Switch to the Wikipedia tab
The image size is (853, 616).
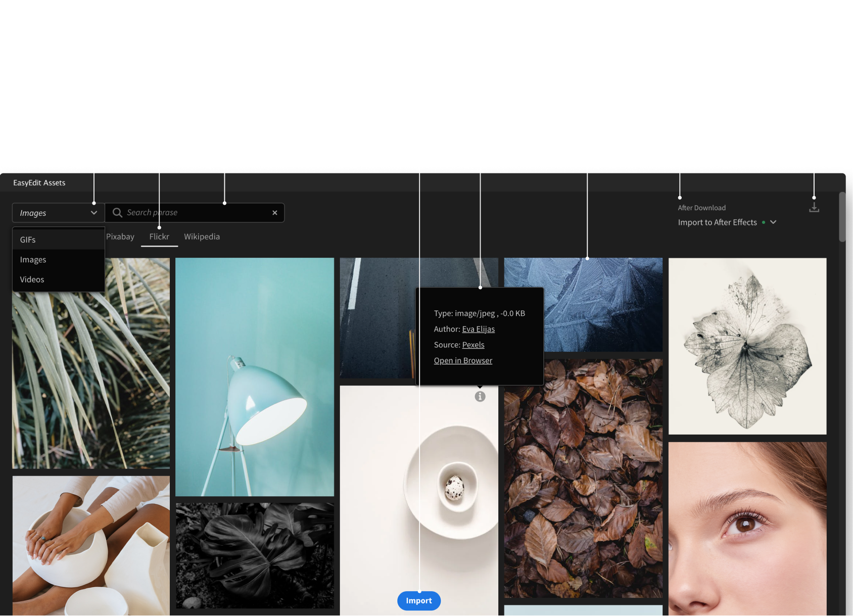coord(202,236)
